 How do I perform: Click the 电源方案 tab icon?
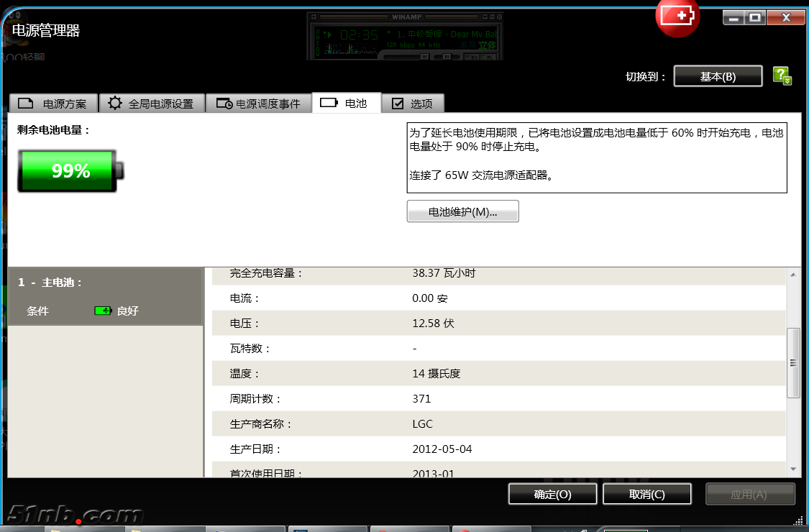tap(25, 104)
